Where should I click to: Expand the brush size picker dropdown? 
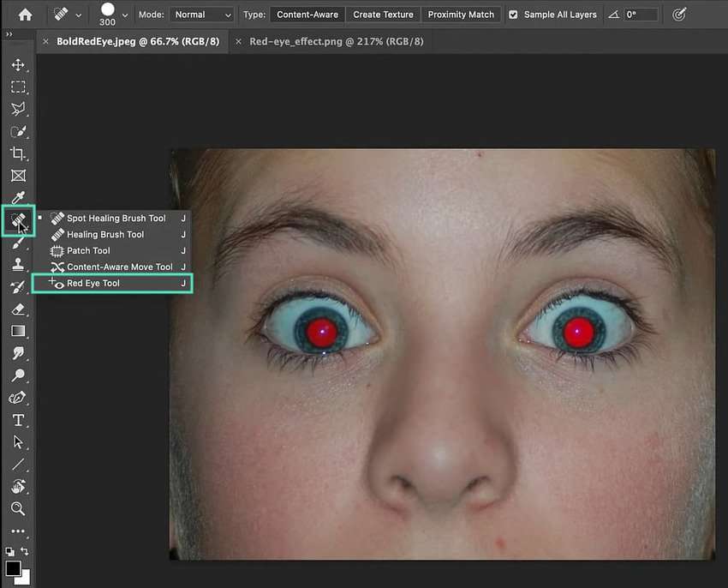click(x=125, y=15)
